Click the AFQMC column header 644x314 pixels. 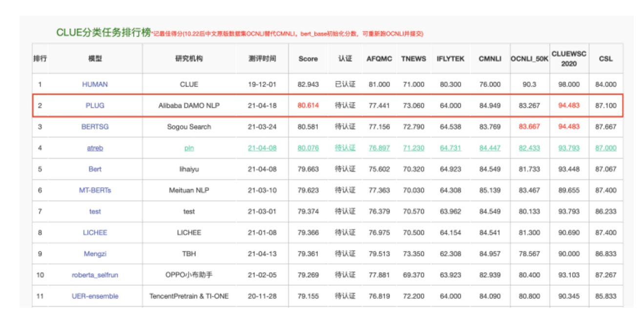click(379, 59)
